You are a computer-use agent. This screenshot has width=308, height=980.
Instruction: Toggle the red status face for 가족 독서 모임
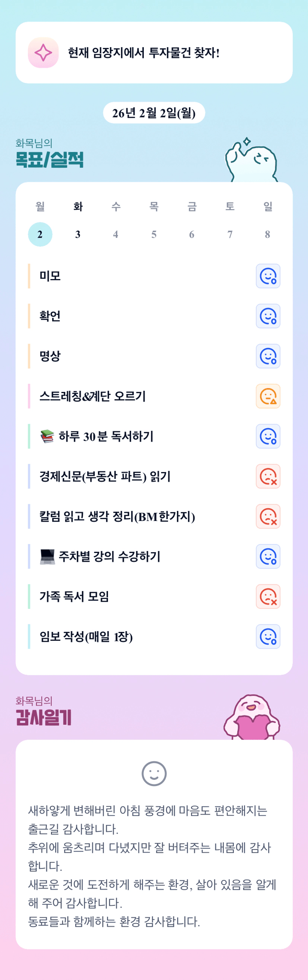pos(268,597)
